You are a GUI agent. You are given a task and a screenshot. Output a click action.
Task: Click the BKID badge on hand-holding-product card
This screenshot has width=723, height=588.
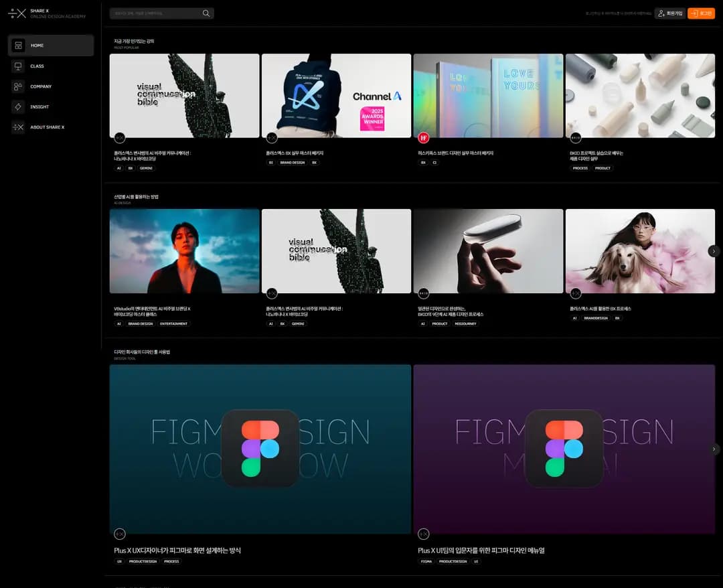pos(423,293)
